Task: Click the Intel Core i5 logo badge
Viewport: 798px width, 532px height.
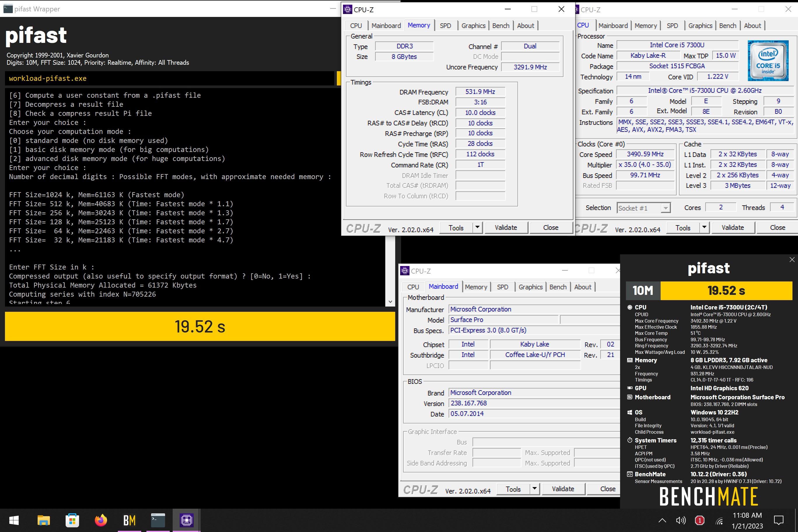Action: 768,60
